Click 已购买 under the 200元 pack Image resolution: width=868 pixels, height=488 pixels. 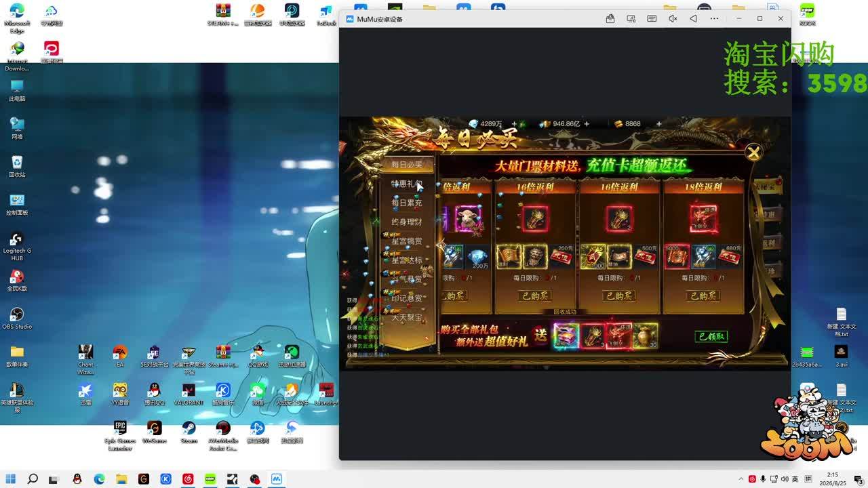click(535, 296)
